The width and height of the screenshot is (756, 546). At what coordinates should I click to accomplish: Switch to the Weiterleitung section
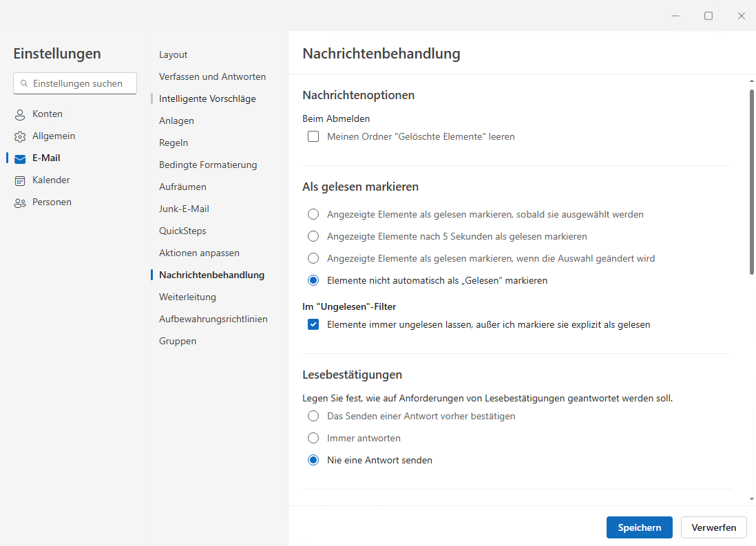[187, 297]
